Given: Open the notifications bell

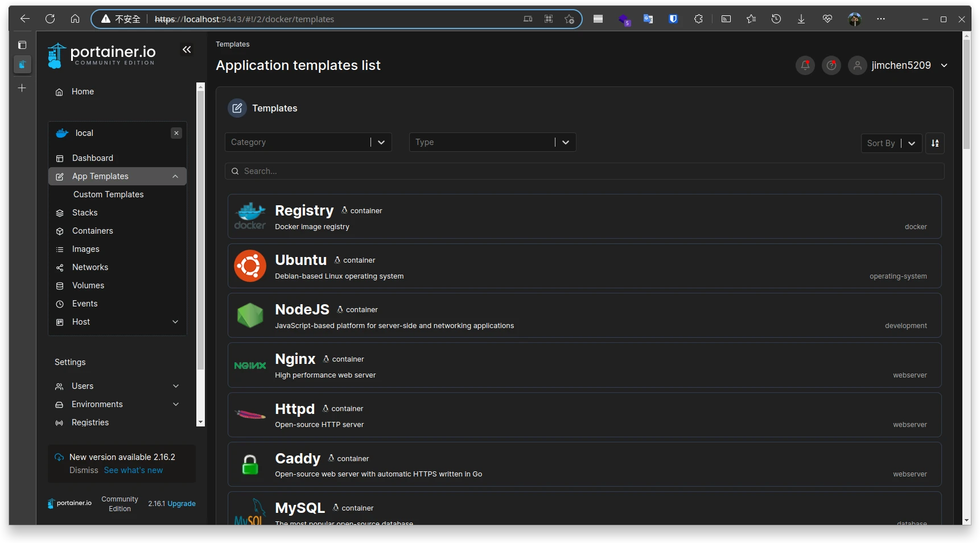Looking at the screenshot, I should (x=805, y=65).
